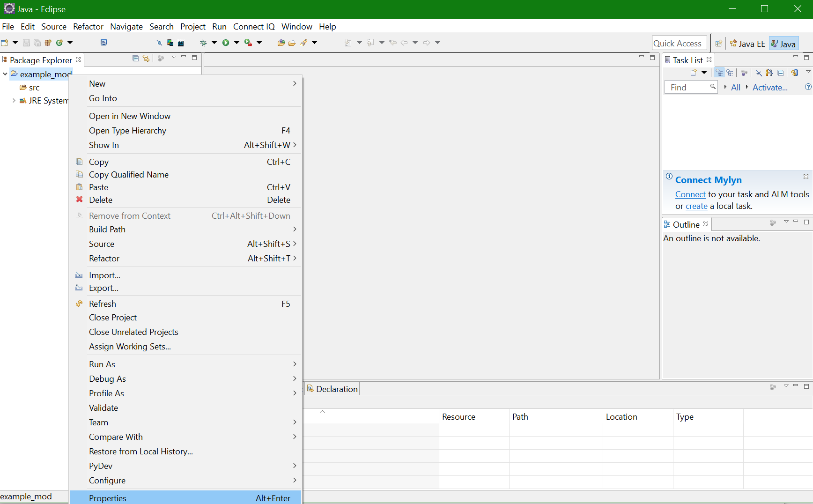Open the Run As submenu
This screenshot has height=504, width=813.
[x=185, y=364]
